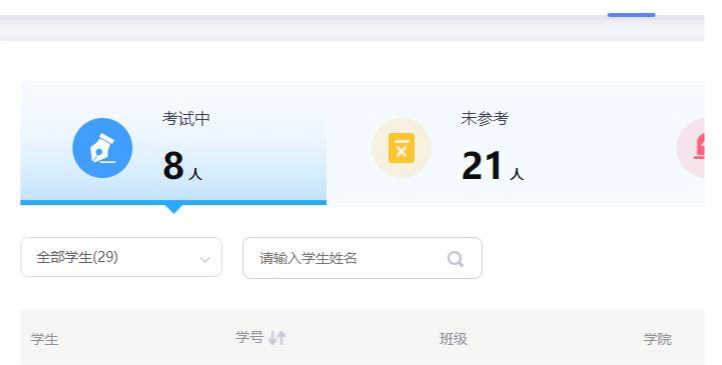Click the magnifier search icon
Viewport: 722px width, 365px height.
pos(455,259)
